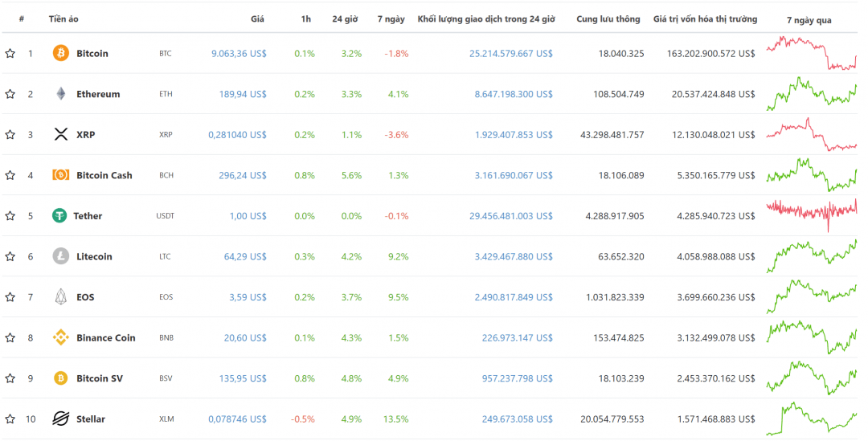
Task: Sort by Khối lượng giao dịch header
Action: (486, 18)
